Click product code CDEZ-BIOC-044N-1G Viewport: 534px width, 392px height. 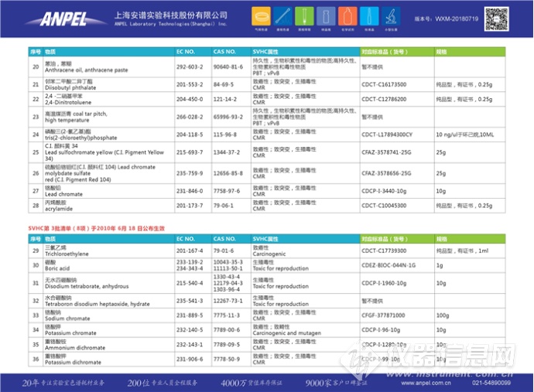[389, 265]
